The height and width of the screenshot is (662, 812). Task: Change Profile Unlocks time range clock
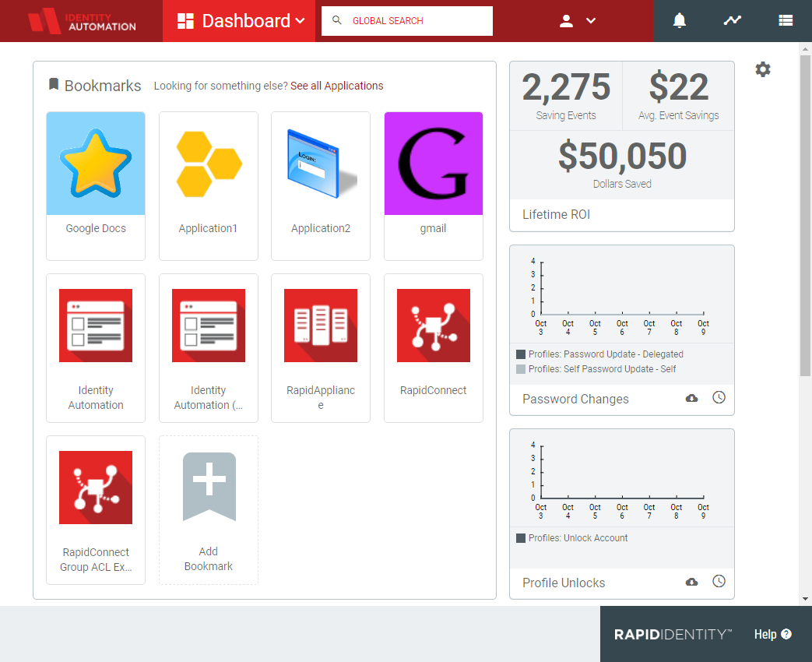click(x=719, y=582)
